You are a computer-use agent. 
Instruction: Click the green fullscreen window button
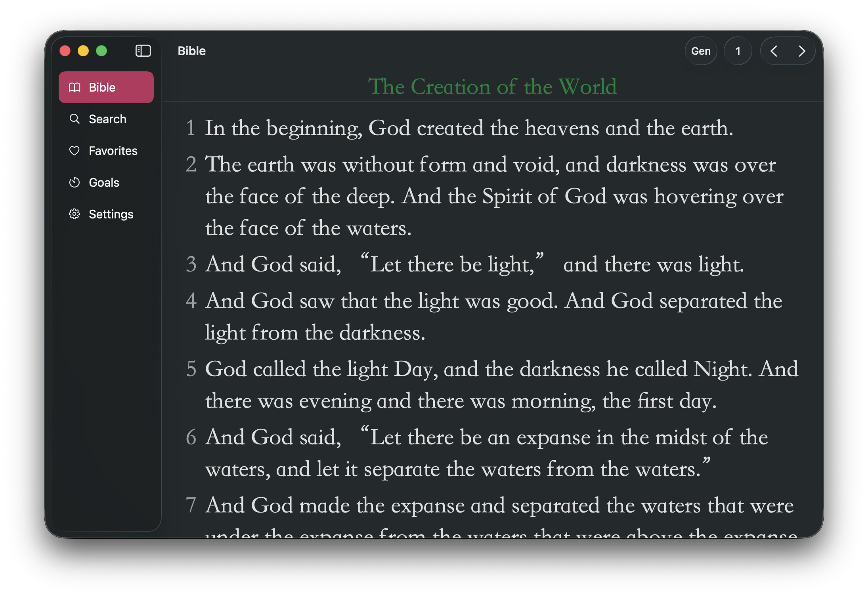(101, 51)
